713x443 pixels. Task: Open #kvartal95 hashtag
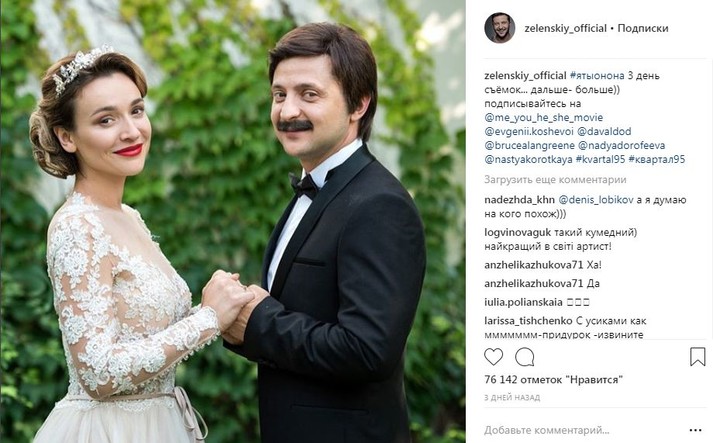(600, 160)
